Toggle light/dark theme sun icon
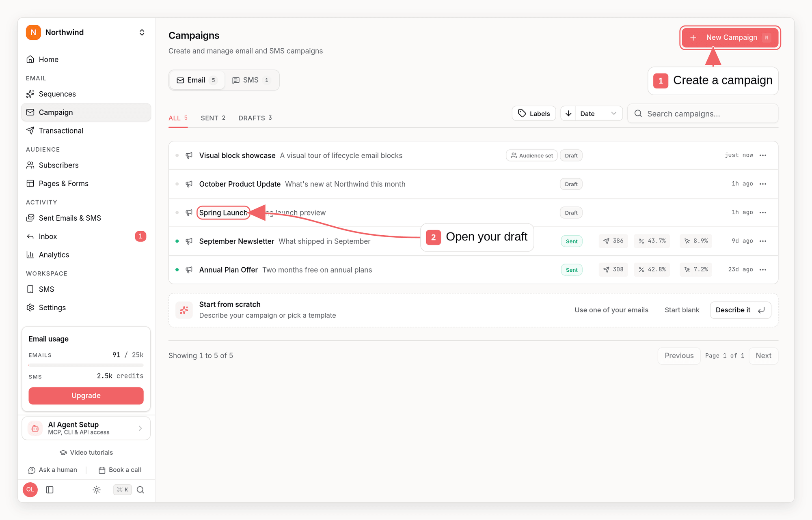 97,490
